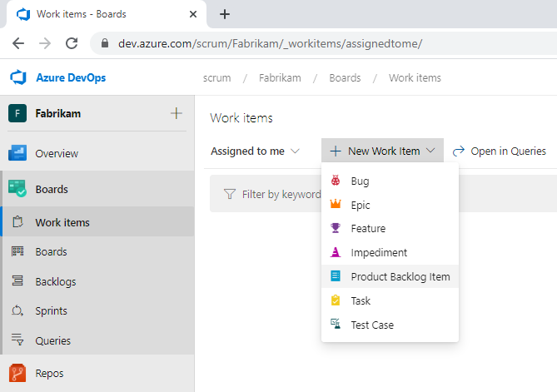This screenshot has width=557, height=392.
Task: Click the Repos branch icon
Action: 17,373
